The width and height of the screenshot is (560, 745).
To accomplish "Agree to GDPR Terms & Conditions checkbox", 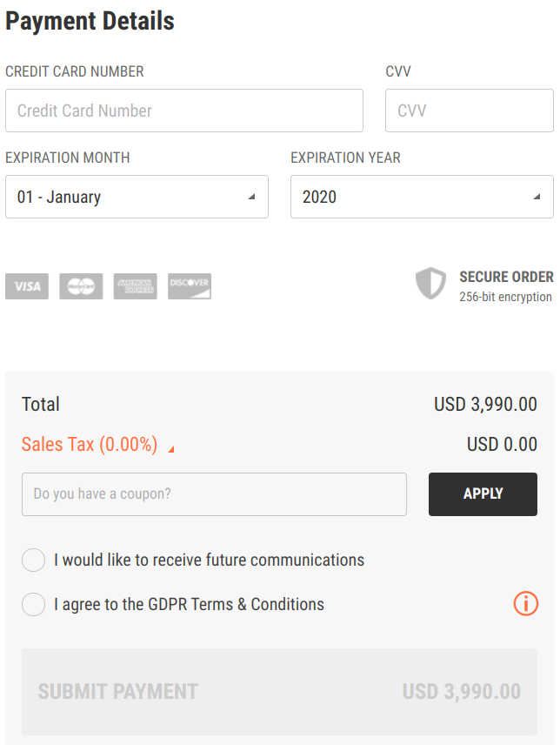I will [x=33, y=604].
